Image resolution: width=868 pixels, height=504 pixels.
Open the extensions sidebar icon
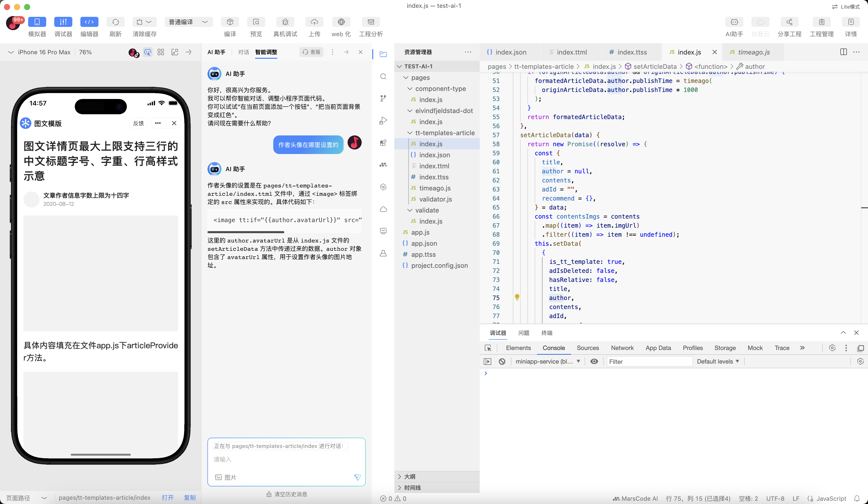coord(383,143)
